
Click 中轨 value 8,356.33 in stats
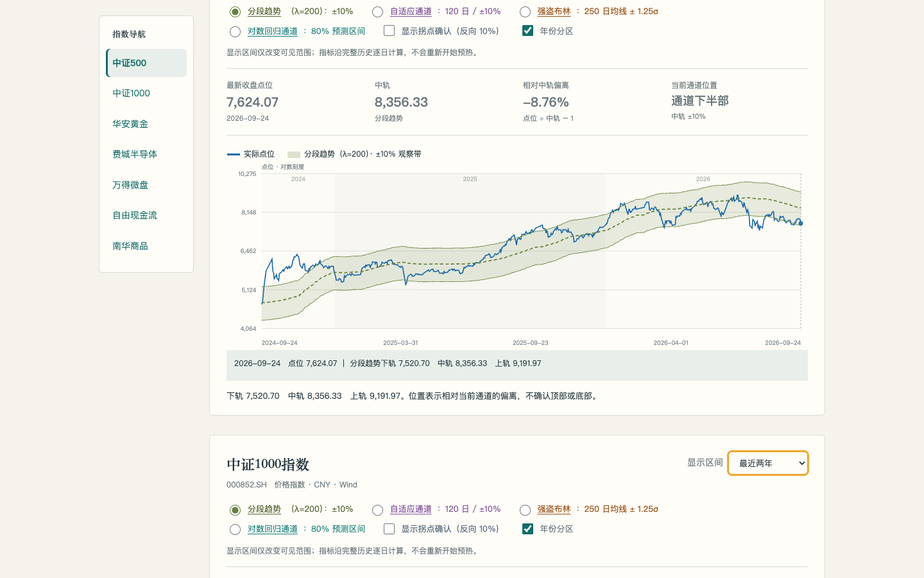[x=401, y=102]
